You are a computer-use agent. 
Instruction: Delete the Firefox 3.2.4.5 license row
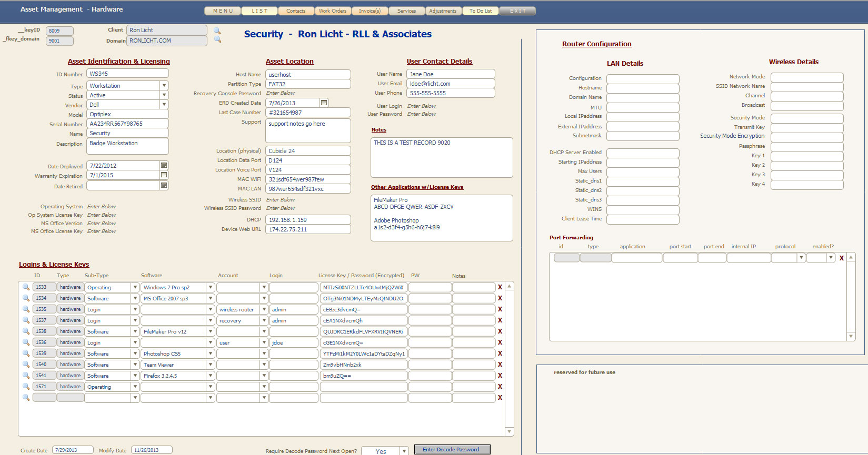pos(500,376)
